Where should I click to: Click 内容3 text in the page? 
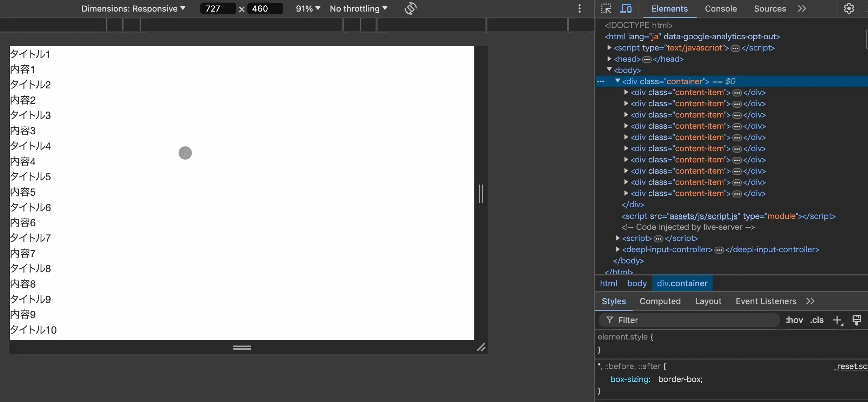pos(23,130)
